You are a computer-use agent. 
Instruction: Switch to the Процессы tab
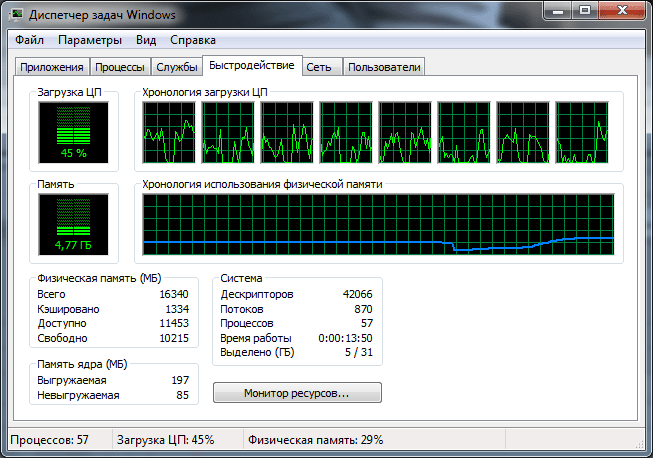(x=120, y=67)
